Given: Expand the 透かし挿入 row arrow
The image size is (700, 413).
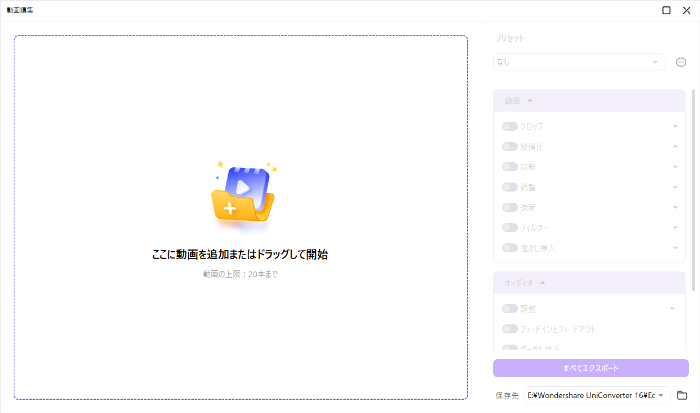Looking at the screenshot, I should 675,248.
